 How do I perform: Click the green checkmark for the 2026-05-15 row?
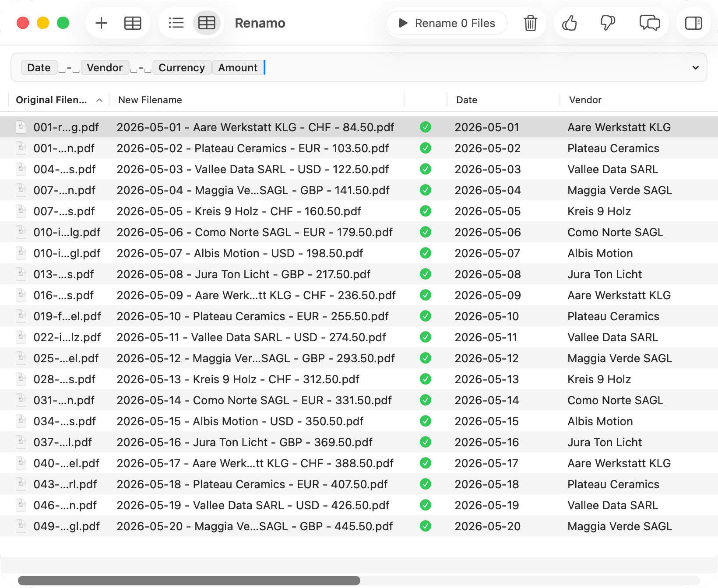pos(426,421)
